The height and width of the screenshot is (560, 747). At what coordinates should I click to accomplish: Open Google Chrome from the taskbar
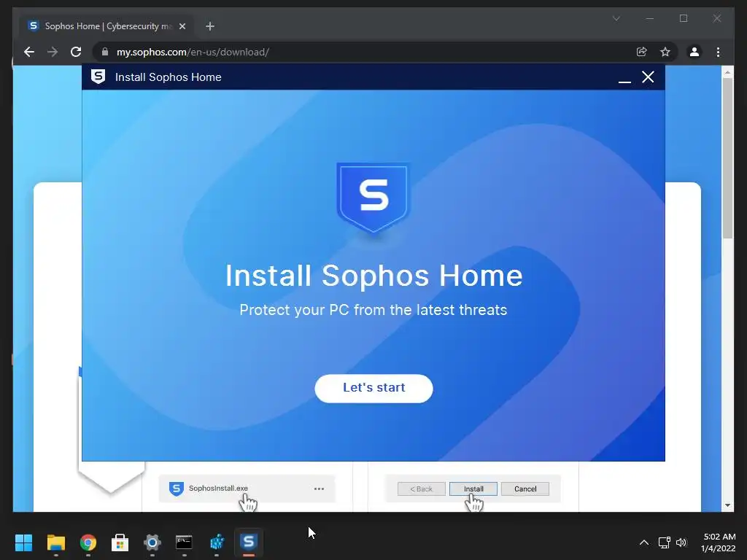[x=88, y=542]
